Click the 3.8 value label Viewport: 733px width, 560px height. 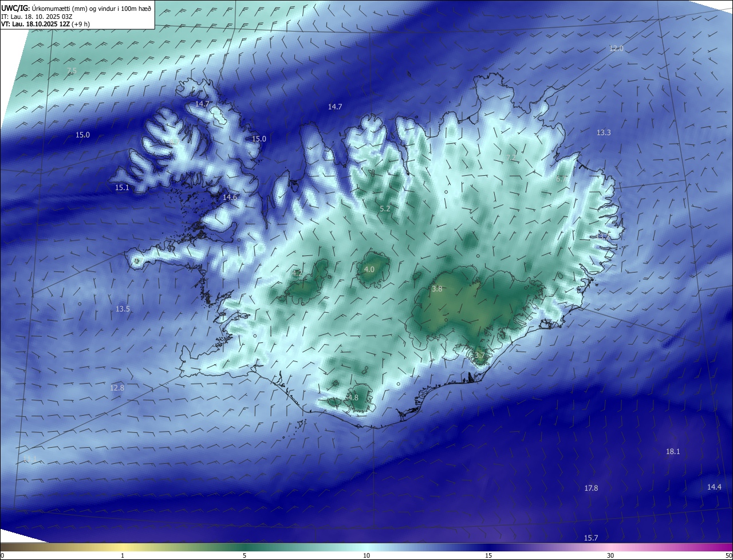click(437, 289)
